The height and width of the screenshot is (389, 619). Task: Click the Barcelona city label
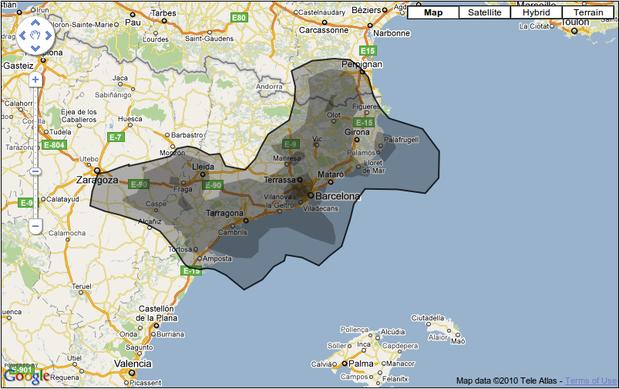[x=338, y=196]
